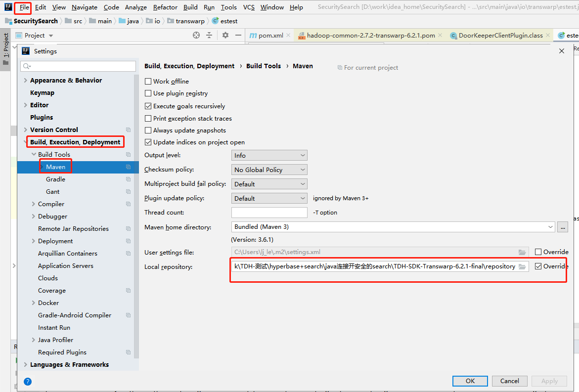
Task: Click the Local repository folder browse icon
Action: (x=522, y=266)
